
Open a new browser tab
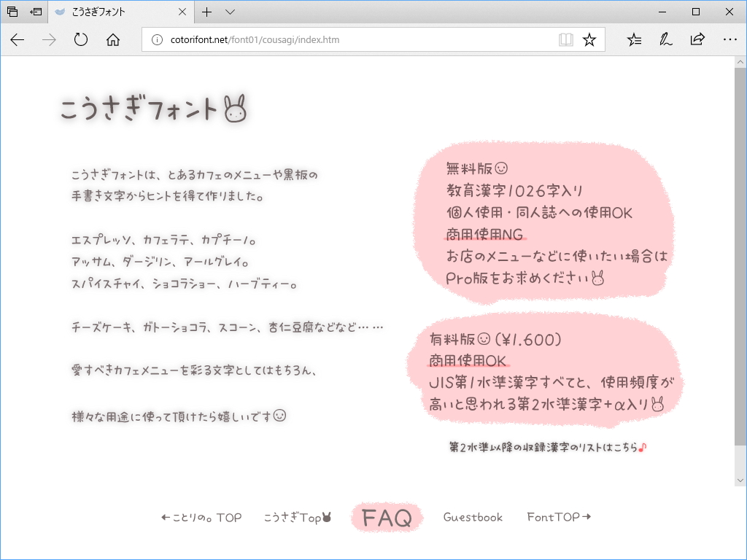[x=208, y=12]
